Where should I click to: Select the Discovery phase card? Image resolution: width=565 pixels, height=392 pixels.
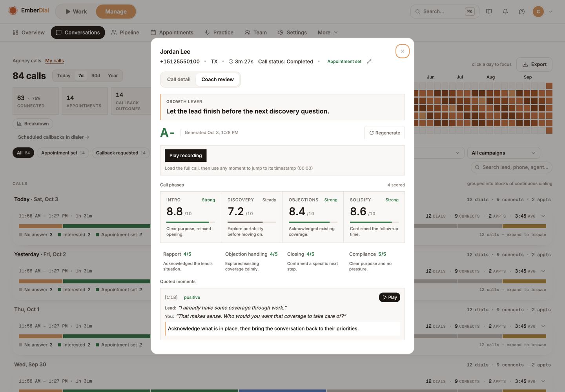(252, 217)
